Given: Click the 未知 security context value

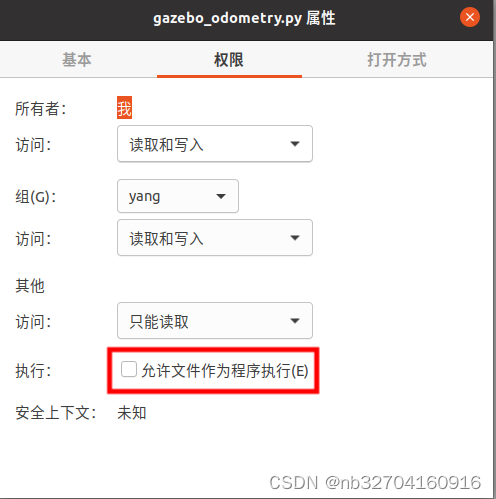Looking at the screenshot, I should coord(132,413).
